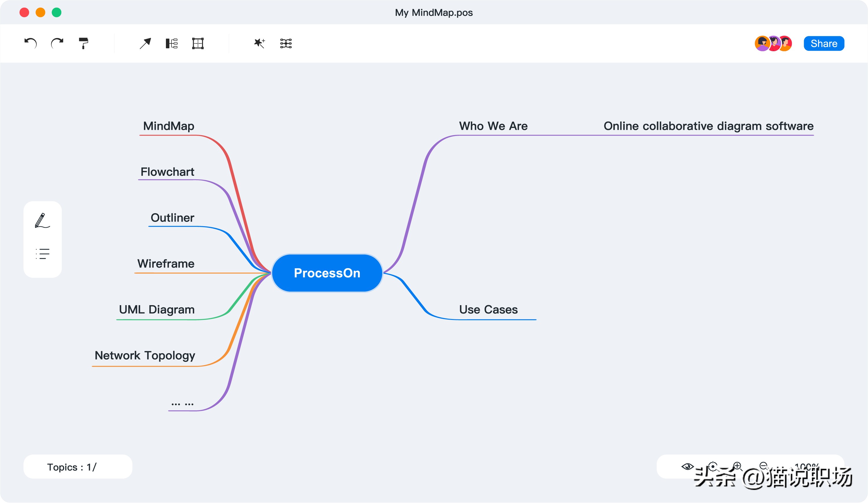Image resolution: width=868 pixels, height=503 pixels.
Task: Open the mind map structure icon
Action: [286, 43]
